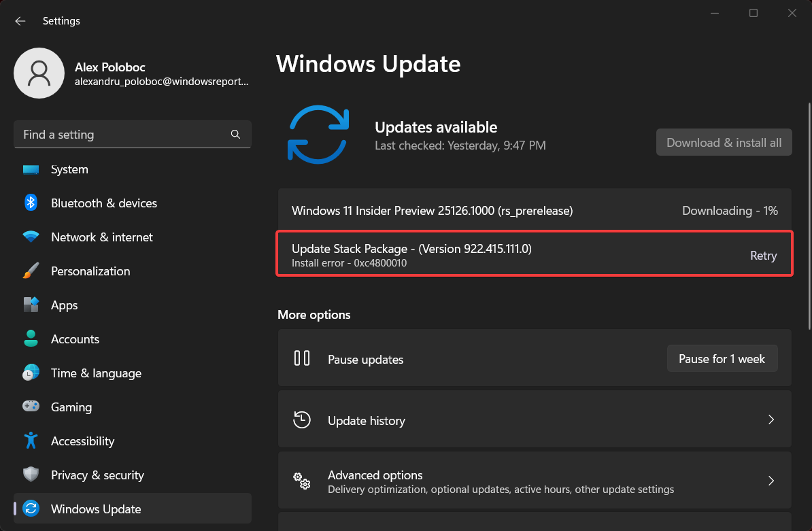Click the Windows Update sync icon

click(31, 509)
